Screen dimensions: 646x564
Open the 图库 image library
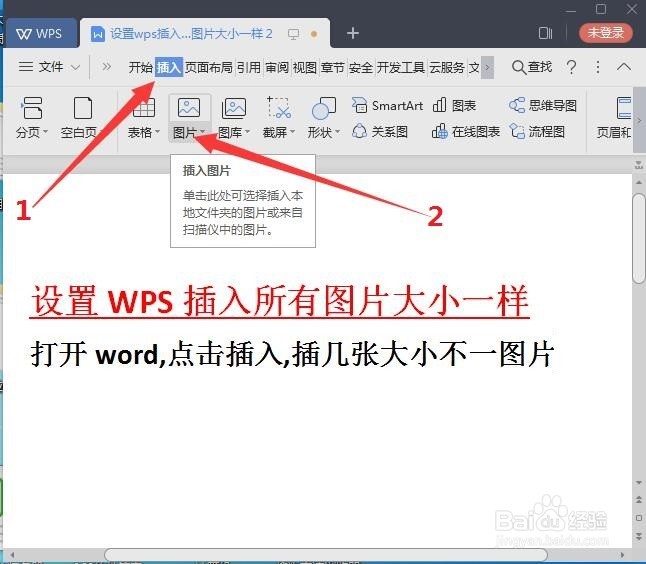[234, 117]
